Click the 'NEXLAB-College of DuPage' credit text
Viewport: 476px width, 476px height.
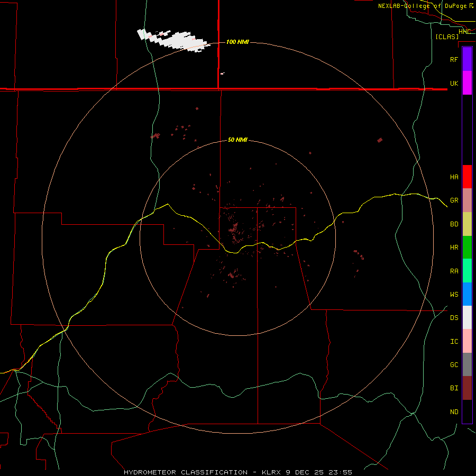(423, 6)
